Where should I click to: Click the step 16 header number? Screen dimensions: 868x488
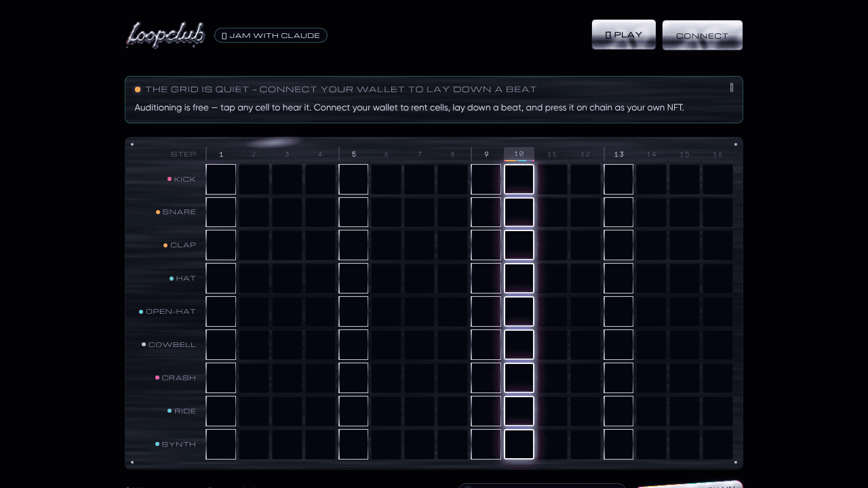coord(717,155)
